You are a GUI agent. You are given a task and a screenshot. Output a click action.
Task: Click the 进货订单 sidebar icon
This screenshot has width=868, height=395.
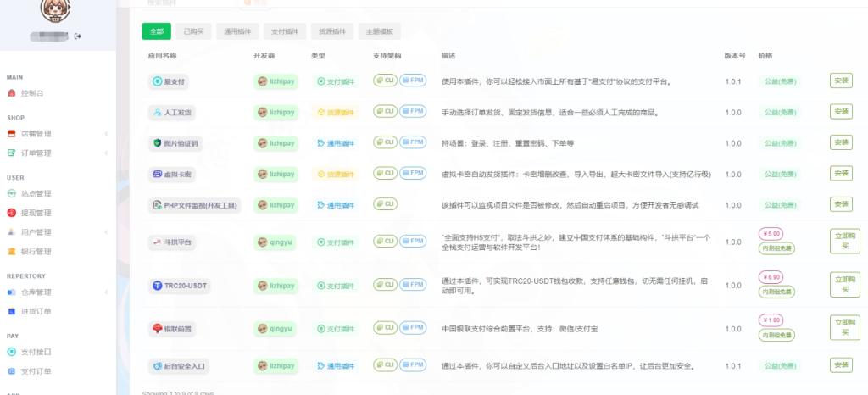tap(12, 311)
